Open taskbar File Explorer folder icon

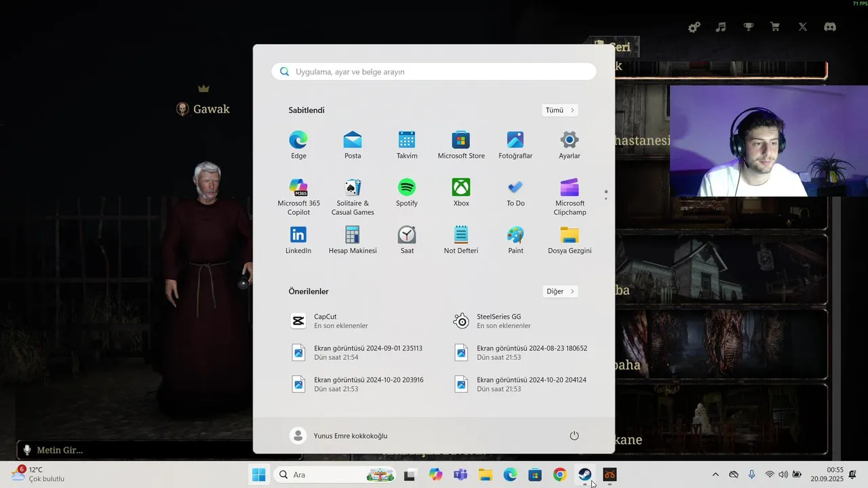click(x=485, y=474)
